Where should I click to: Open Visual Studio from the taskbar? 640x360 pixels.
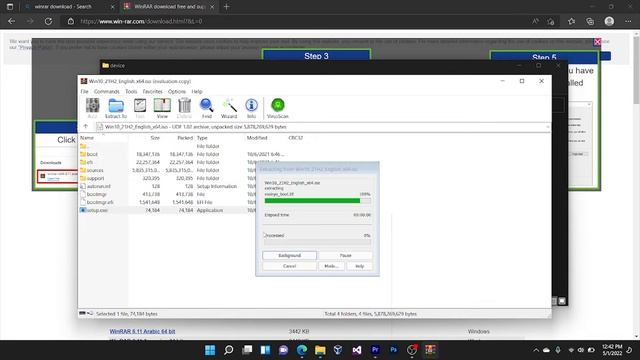point(357,350)
